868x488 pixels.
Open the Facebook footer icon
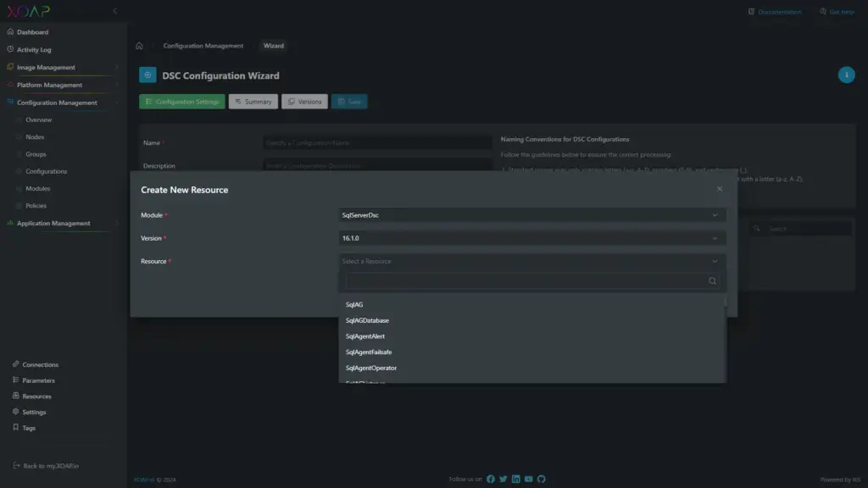tap(491, 480)
